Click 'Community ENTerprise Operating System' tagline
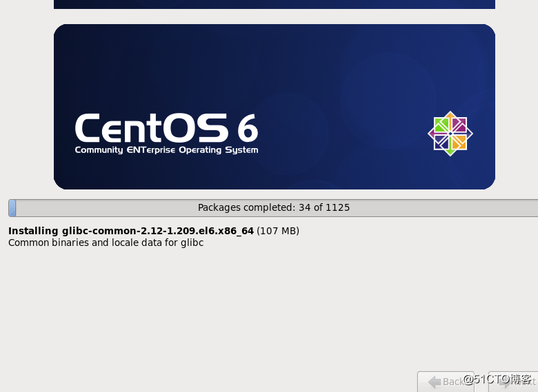The width and height of the screenshot is (538, 392). click(x=166, y=150)
